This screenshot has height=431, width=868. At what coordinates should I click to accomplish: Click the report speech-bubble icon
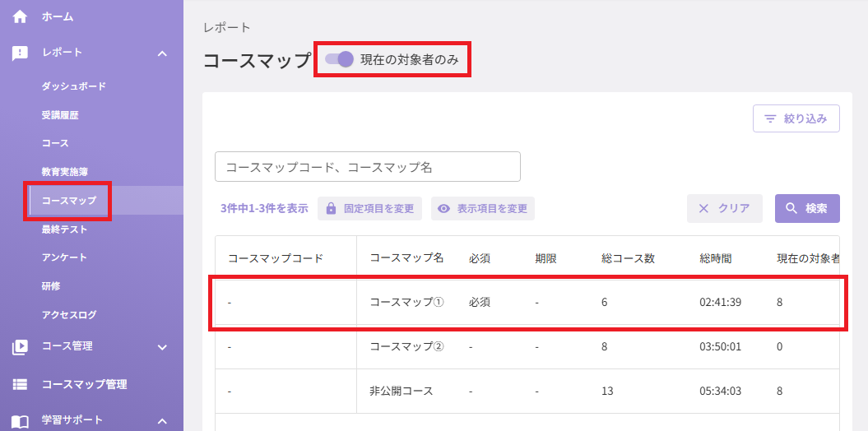click(x=20, y=53)
